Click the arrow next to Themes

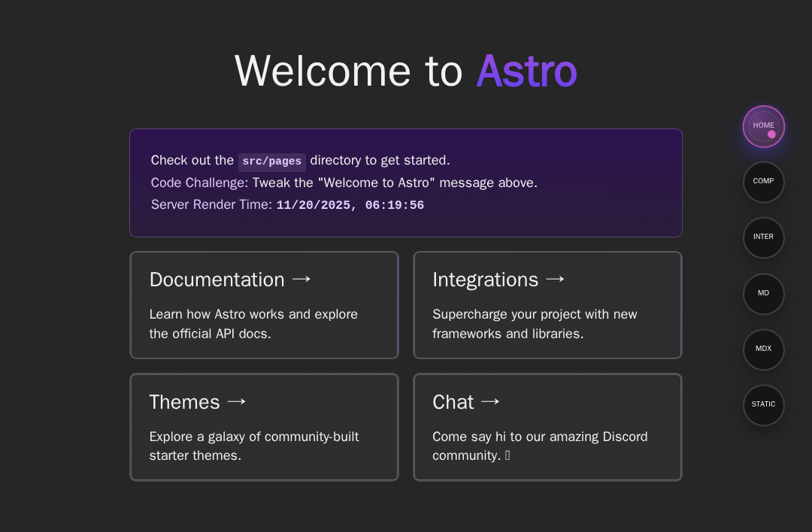click(x=236, y=402)
